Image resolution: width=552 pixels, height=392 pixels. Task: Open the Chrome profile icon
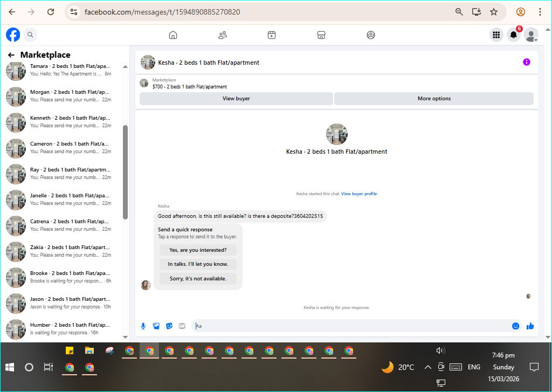521,12
